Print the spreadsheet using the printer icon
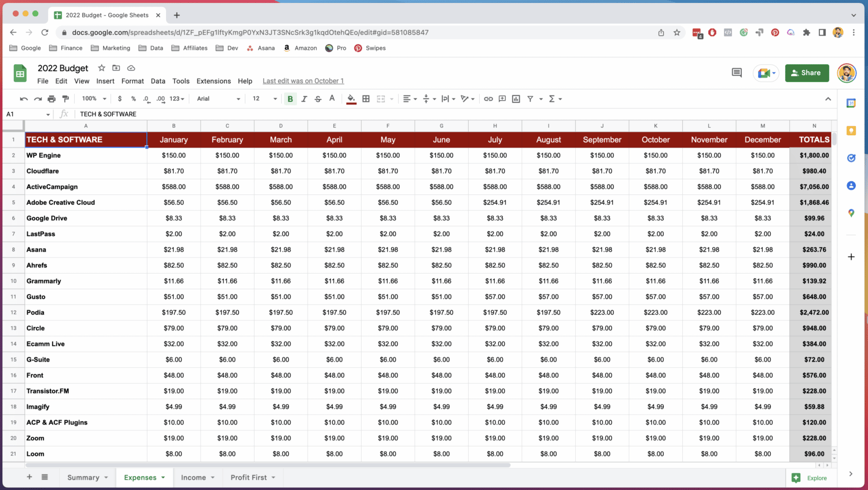 (x=52, y=99)
